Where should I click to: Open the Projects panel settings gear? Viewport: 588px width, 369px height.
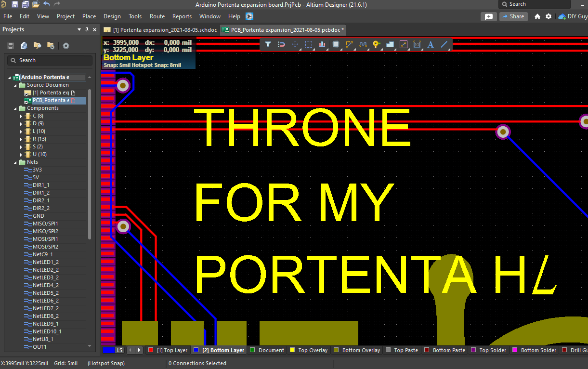[66, 46]
